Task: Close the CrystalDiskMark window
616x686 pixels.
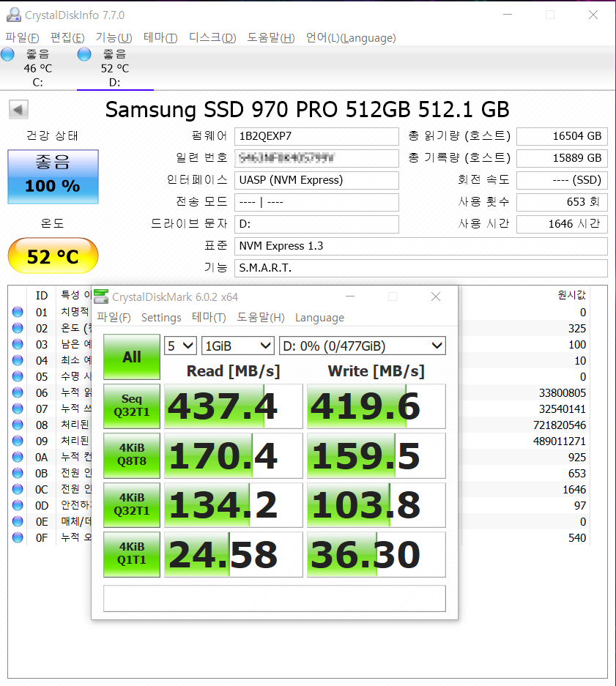Action: coord(436,297)
